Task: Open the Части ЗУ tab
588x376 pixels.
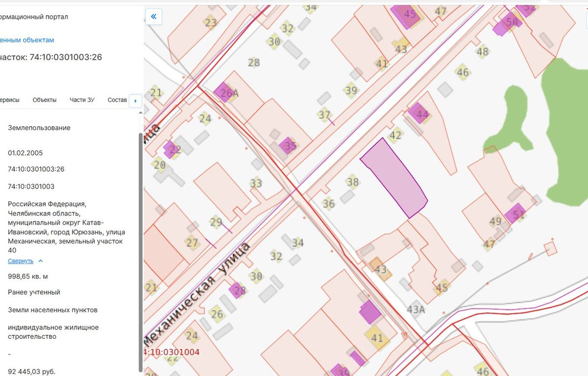Action: pos(82,100)
